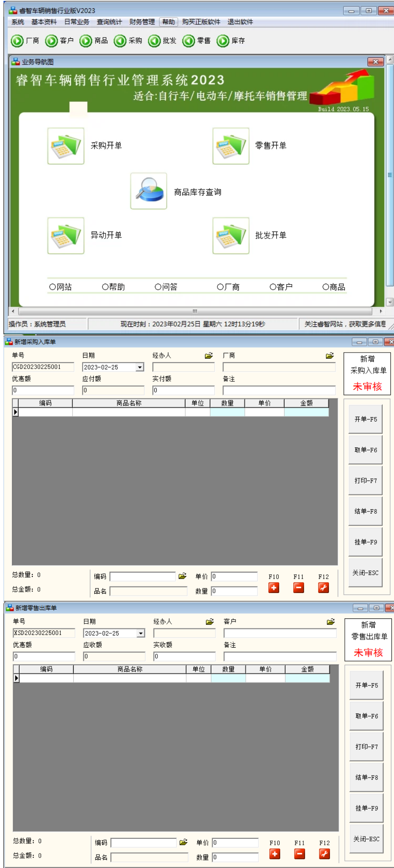Expand date dropdown in retail form
This screenshot has height=868, width=394.
[x=141, y=633]
